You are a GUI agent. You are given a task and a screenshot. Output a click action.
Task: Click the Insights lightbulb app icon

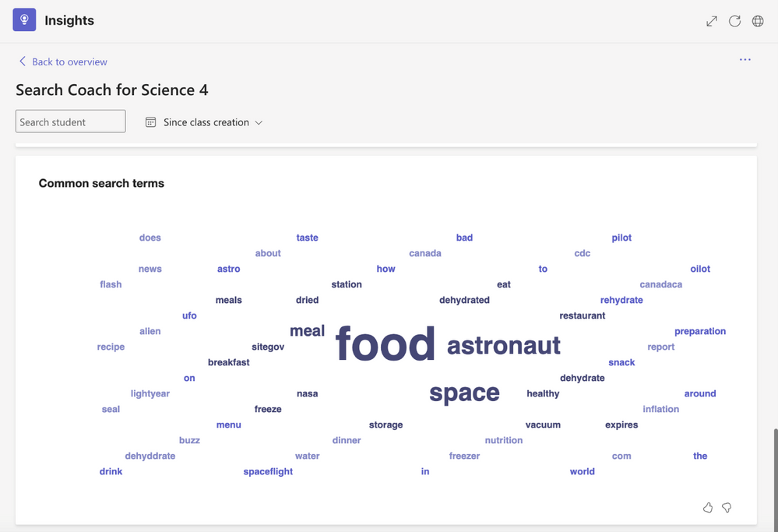[x=24, y=20]
